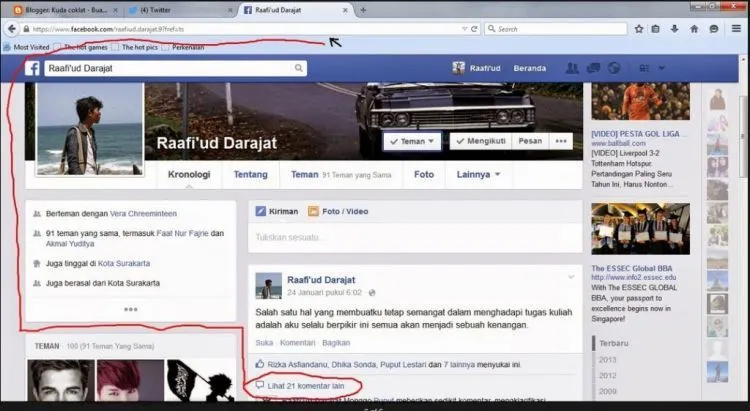Select the Kiriman post composer option
Screen dimensions: 750x411
277,211
